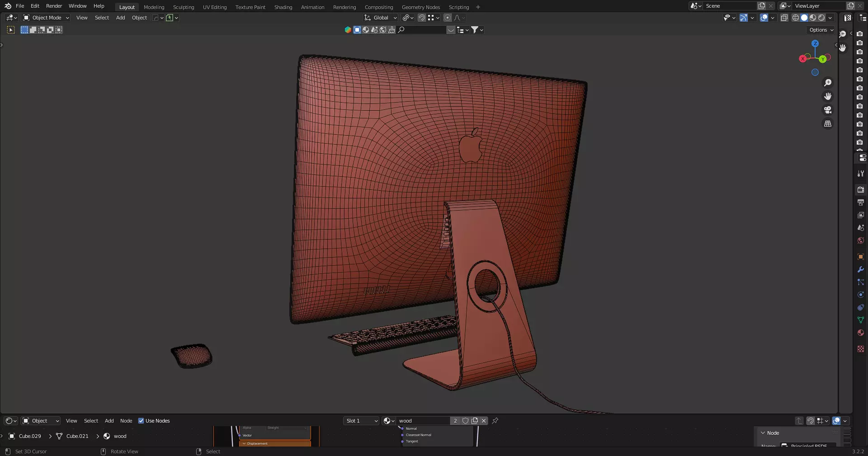Click the wood material name field
This screenshot has width=868, height=456.
coord(423,421)
